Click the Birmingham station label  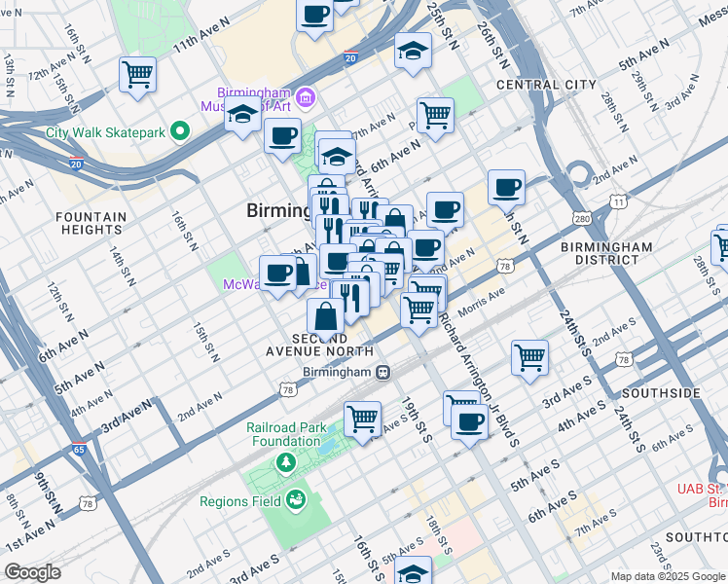[x=337, y=373]
